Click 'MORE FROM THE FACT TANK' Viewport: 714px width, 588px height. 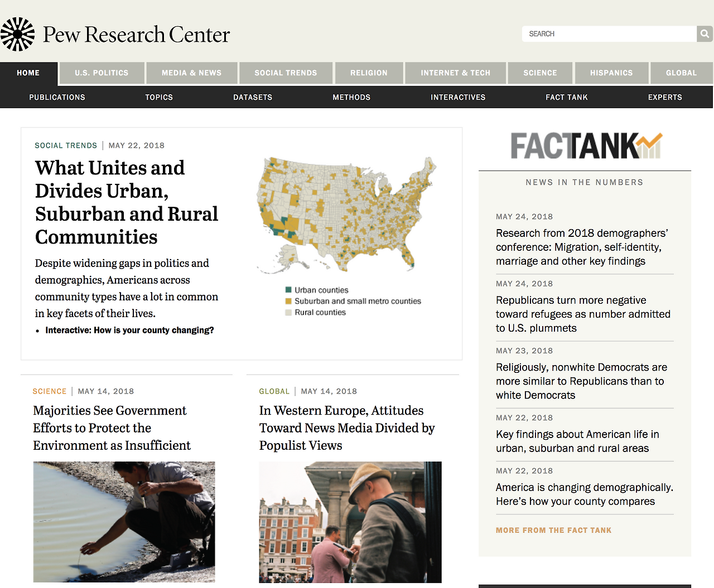[553, 530]
